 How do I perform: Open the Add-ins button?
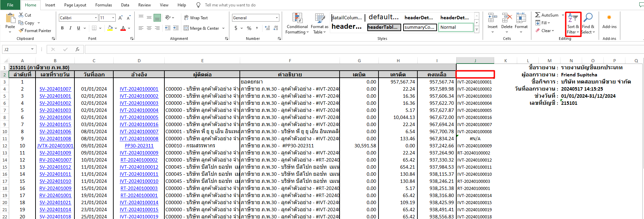[609, 21]
